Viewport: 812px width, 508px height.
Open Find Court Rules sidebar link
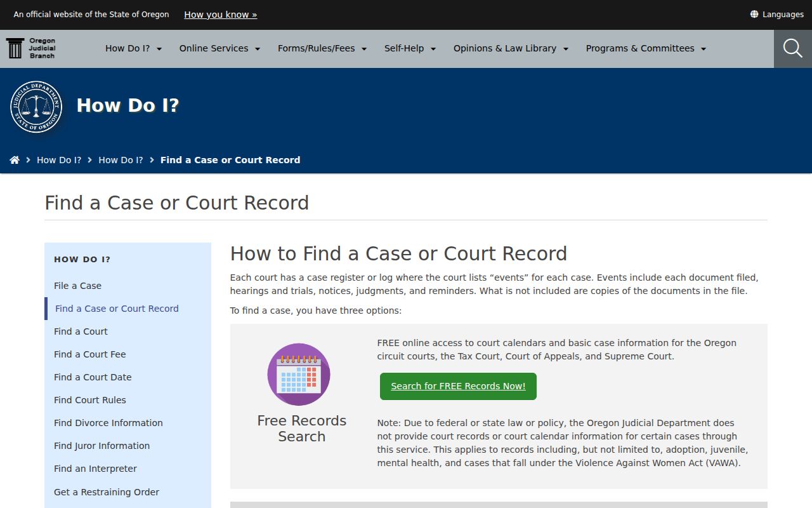click(90, 400)
